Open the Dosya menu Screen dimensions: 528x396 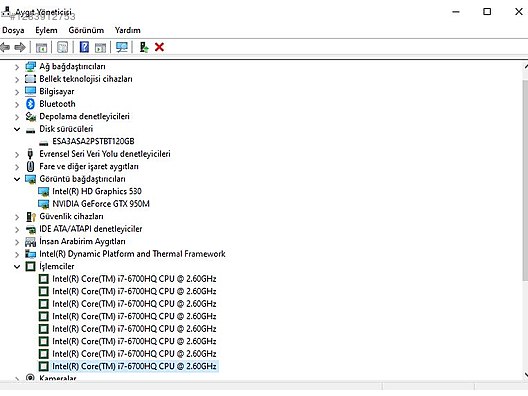(13, 30)
